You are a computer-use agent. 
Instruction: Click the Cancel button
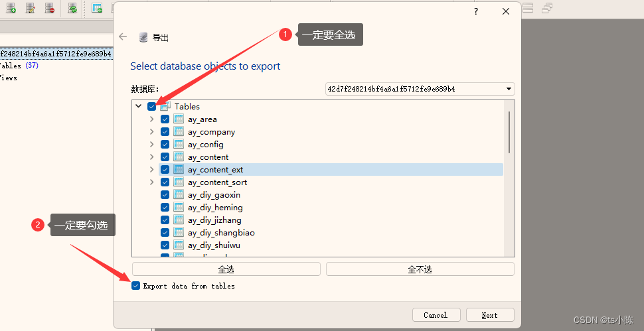pos(436,315)
